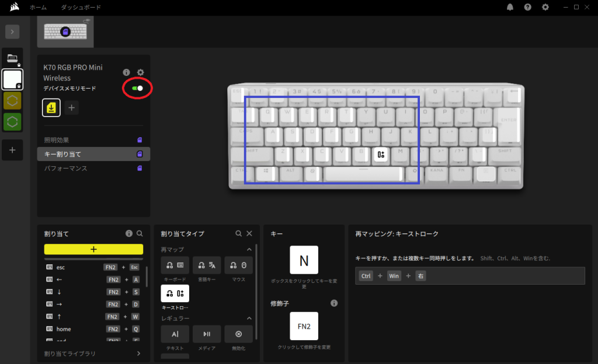598x364 pixels.
Task: Select the green hexagon profile
Action: tap(13, 122)
